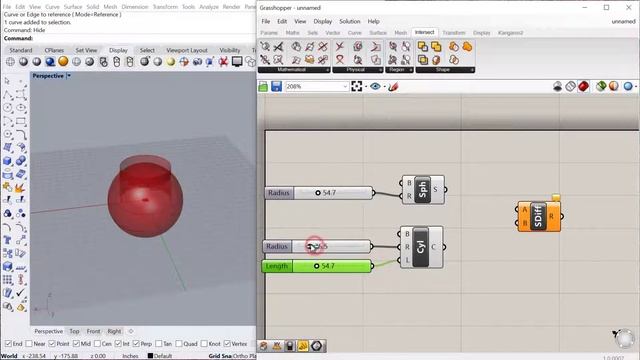Viewport: 640px width, 360px height.
Task: Click Zoom Extents icon on Grasshopper canvas toolbar
Action: (x=356, y=86)
